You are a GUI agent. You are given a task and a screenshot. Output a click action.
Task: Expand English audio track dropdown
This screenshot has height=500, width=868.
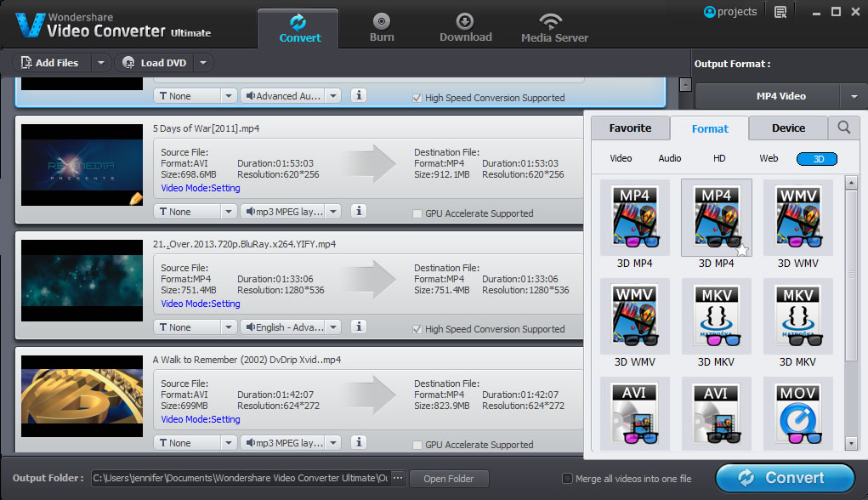(333, 327)
